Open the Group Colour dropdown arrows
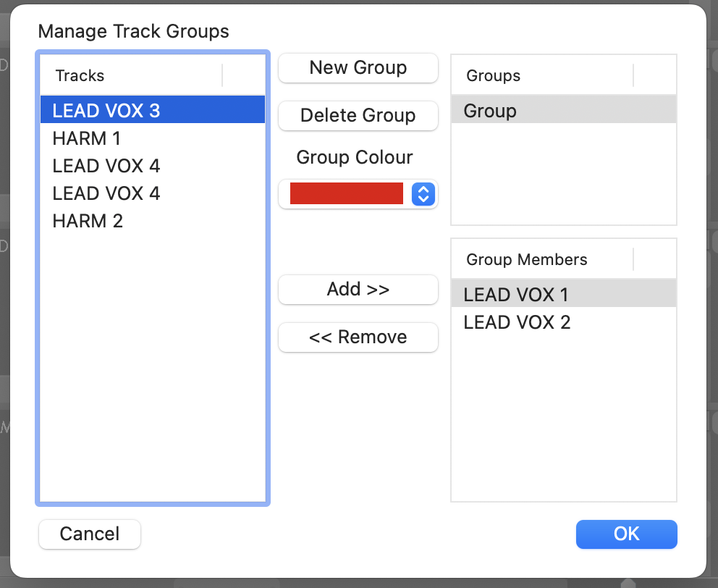 423,194
